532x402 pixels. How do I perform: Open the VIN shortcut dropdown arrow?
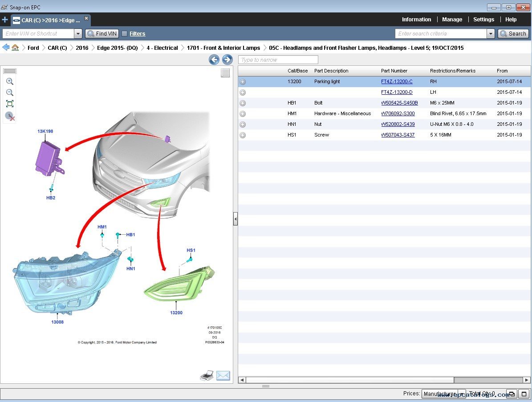(x=78, y=34)
